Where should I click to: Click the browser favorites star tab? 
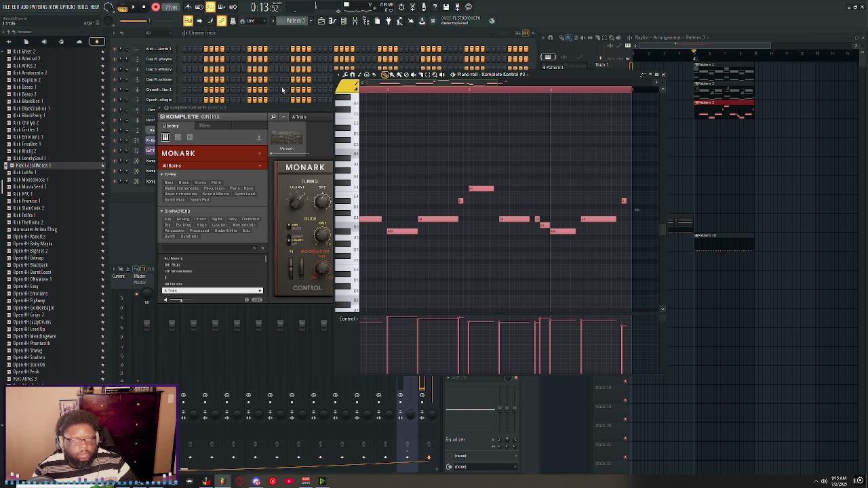[x=97, y=41]
